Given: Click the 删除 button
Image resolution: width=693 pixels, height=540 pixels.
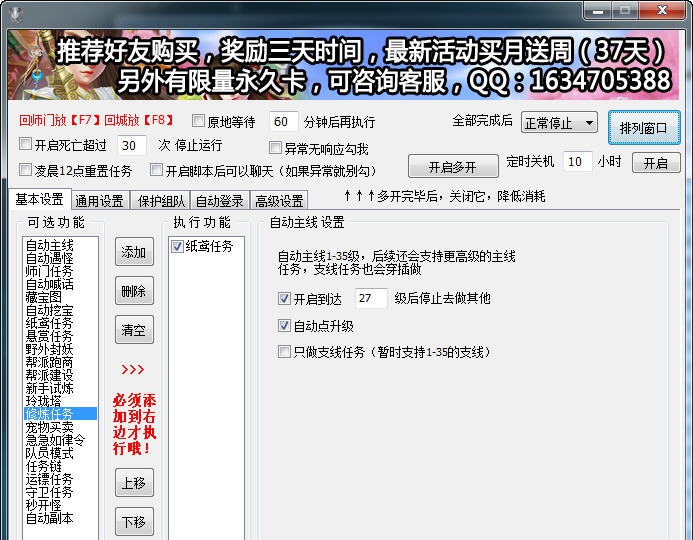Looking at the screenshot, I should (x=134, y=291).
